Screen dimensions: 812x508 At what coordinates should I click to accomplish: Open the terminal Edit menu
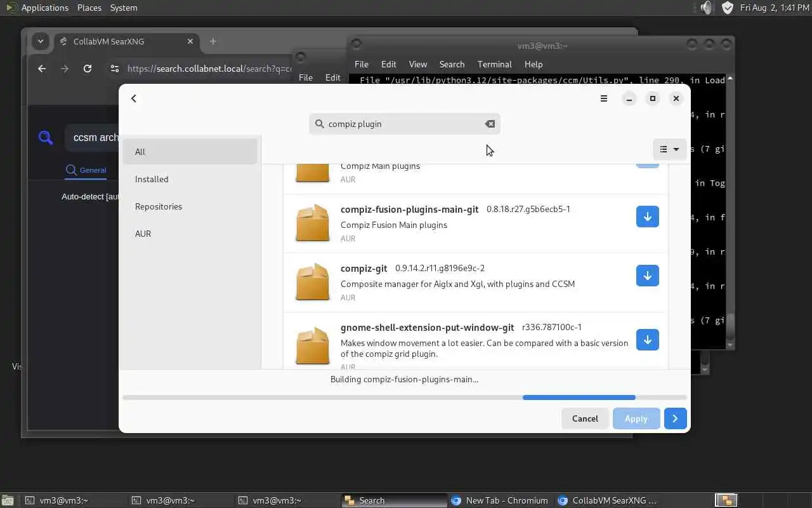pos(388,64)
